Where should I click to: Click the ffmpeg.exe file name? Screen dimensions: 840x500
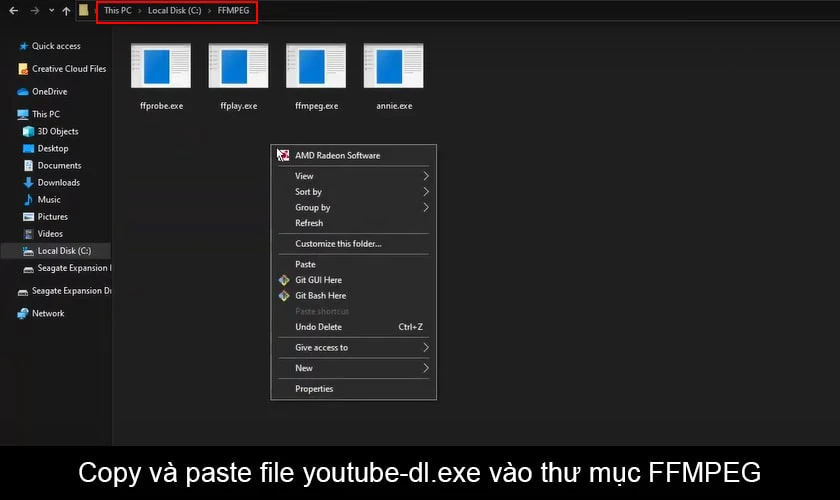[316, 106]
